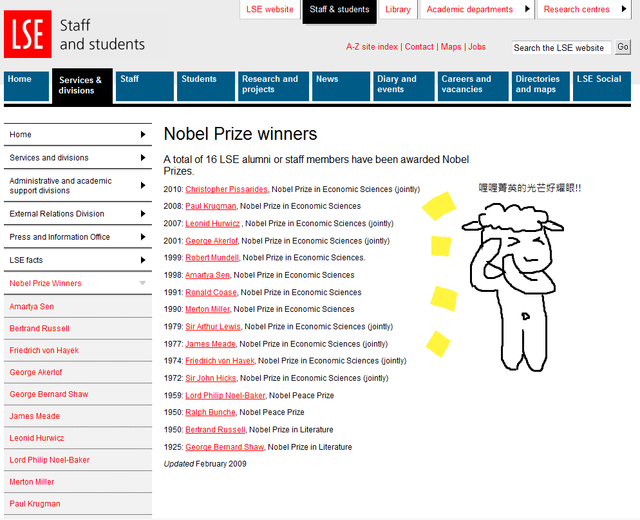Select Friedrich von Hayek in the sidebar
The image size is (640, 520).
(78, 350)
